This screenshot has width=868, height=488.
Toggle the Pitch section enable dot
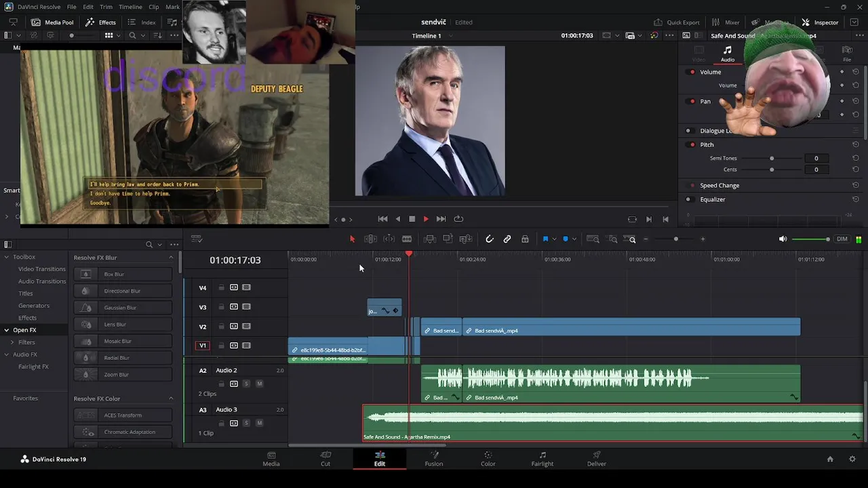pos(692,144)
